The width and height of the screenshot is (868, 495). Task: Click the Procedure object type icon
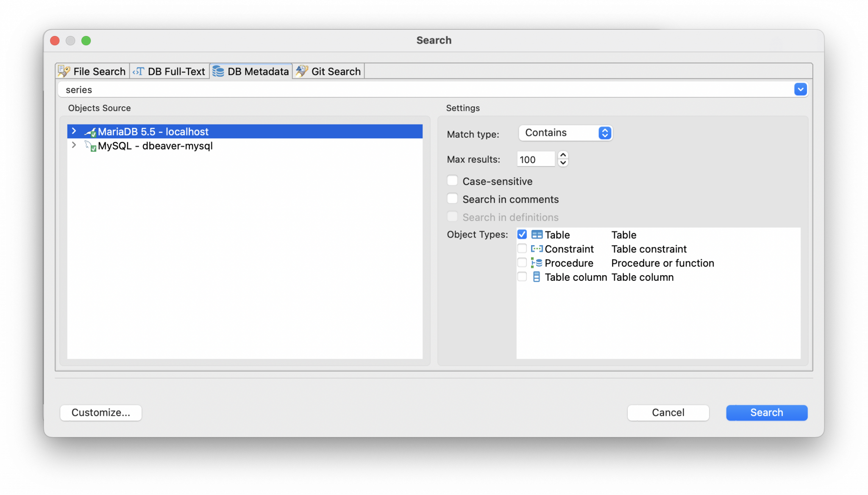tap(537, 263)
